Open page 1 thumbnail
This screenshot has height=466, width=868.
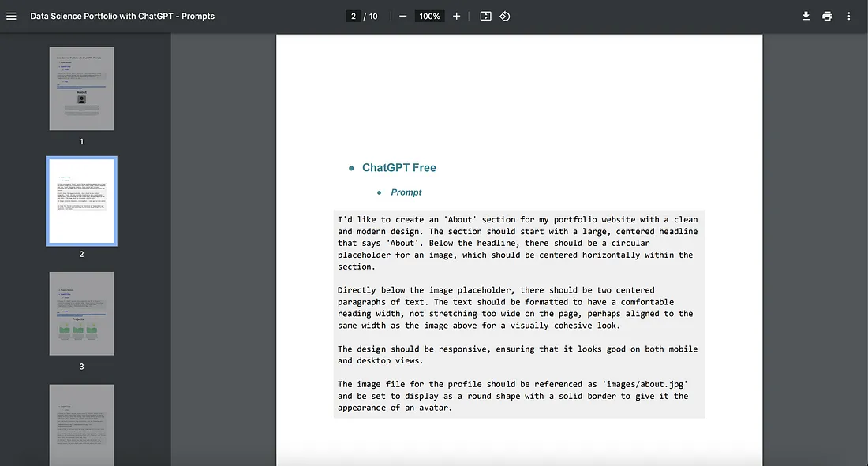click(x=81, y=88)
